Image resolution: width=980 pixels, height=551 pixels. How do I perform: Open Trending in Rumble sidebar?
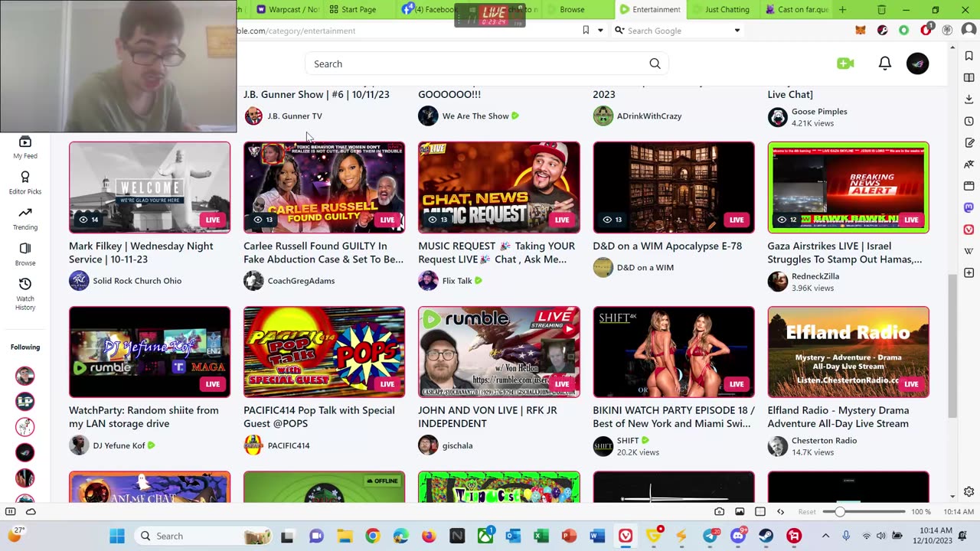tap(25, 218)
